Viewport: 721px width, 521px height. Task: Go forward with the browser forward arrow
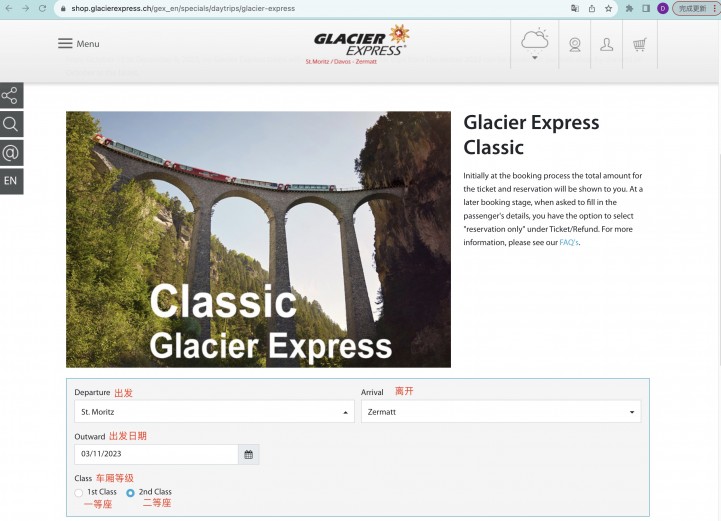[x=25, y=8]
